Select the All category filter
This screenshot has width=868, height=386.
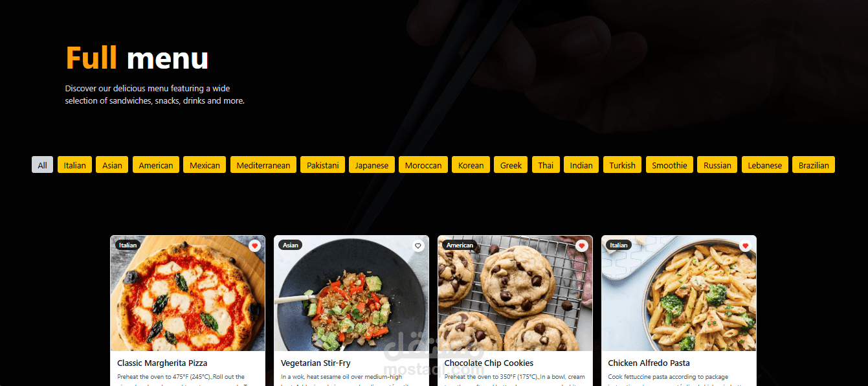coord(43,165)
